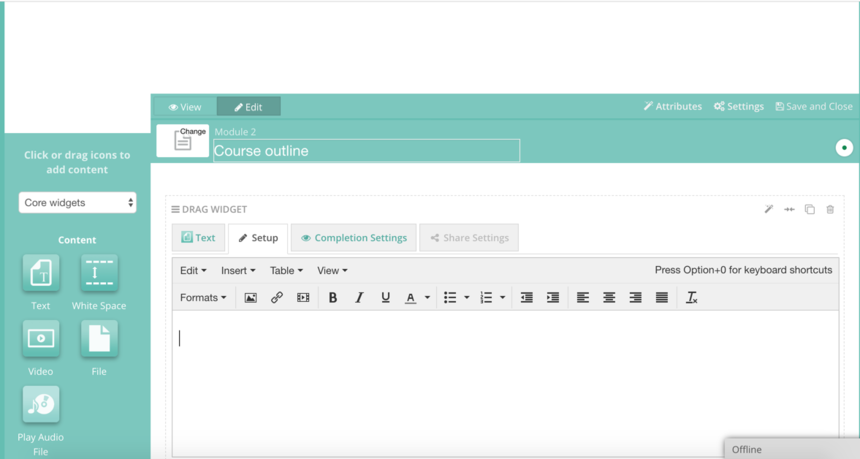This screenshot has height=459, width=860.
Task: Click the DRAG WIDGET handle
Action: pos(209,209)
